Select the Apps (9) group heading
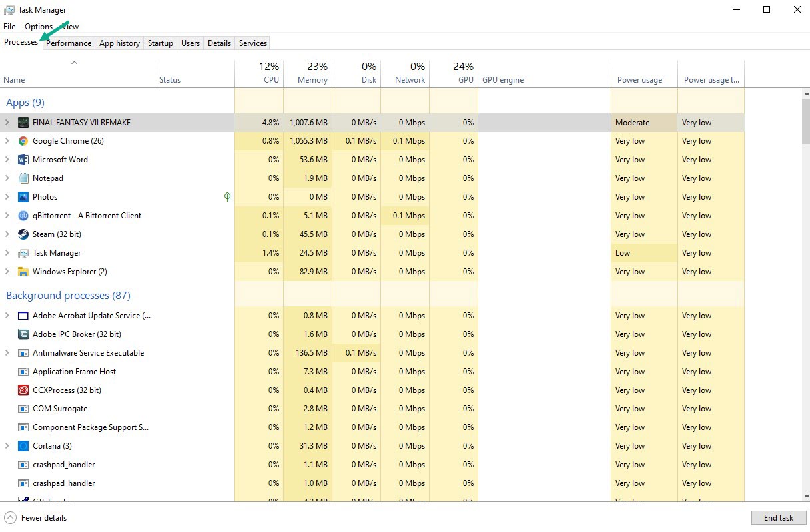 tap(25, 103)
